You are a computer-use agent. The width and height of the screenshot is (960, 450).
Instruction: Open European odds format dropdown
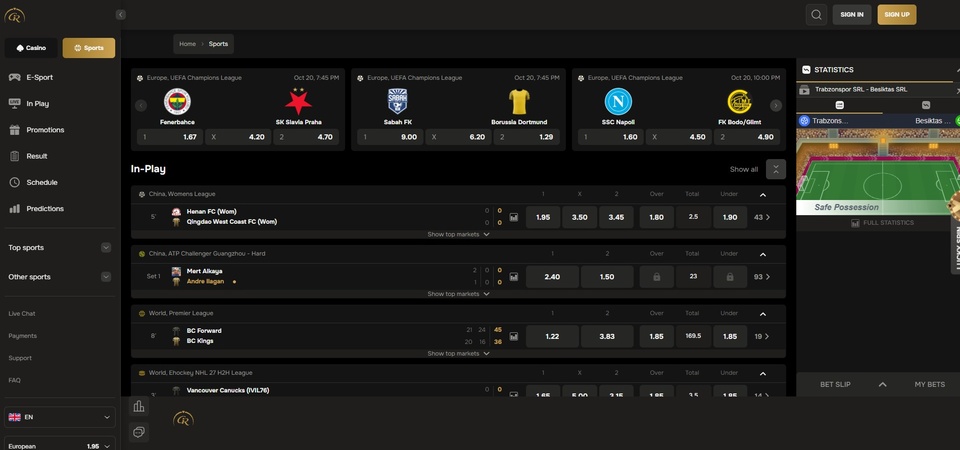tap(59, 444)
